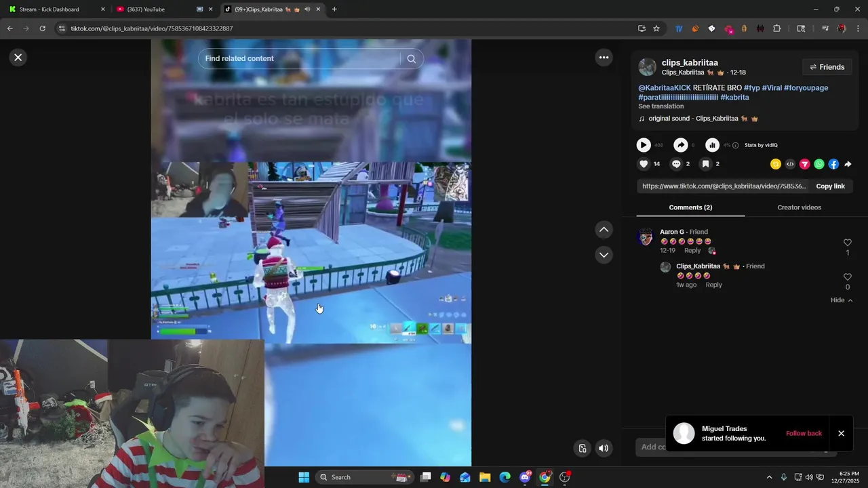Click Follow back on Miguel Trades notification
The width and height of the screenshot is (868, 488).
804,433
